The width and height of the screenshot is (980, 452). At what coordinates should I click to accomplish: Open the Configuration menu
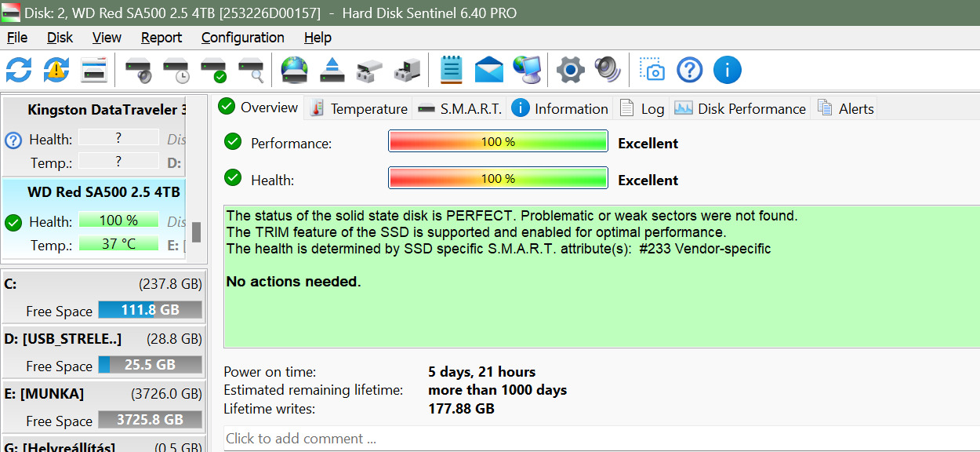click(x=242, y=38)
